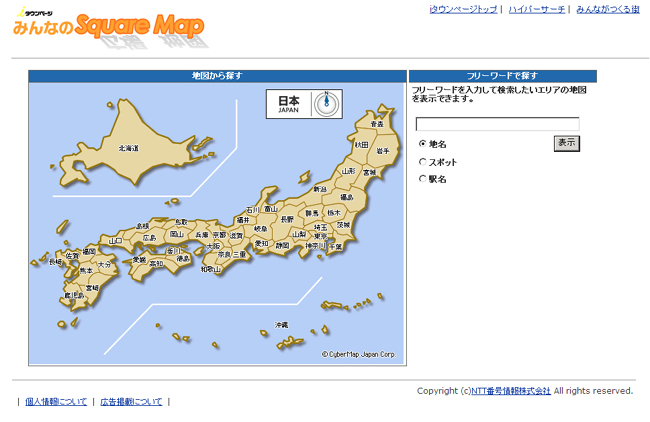Select Aomori (青森) prefecture on the map
Screen dimensions: 650x422
376,123
